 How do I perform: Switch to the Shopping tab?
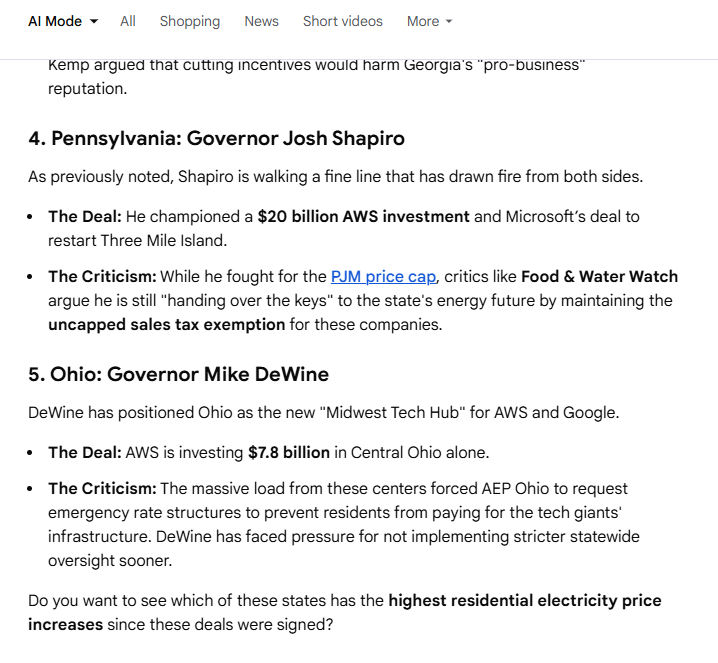click(190, 21)
